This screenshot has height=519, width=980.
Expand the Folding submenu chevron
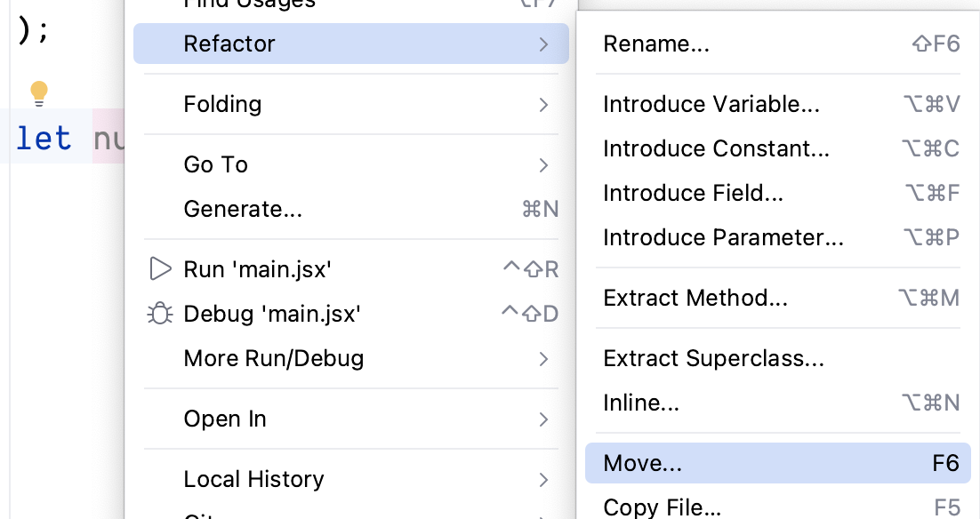(x=543, y=105)
